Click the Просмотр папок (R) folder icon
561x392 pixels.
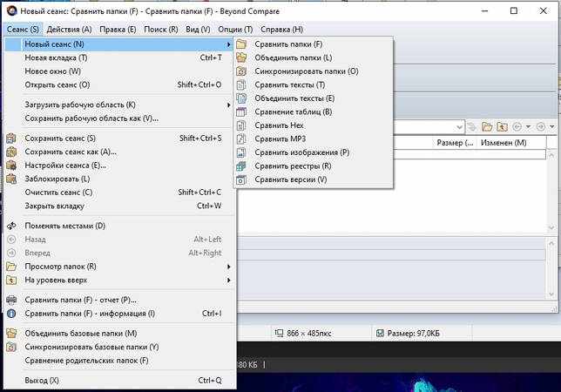tap(11, 267)
